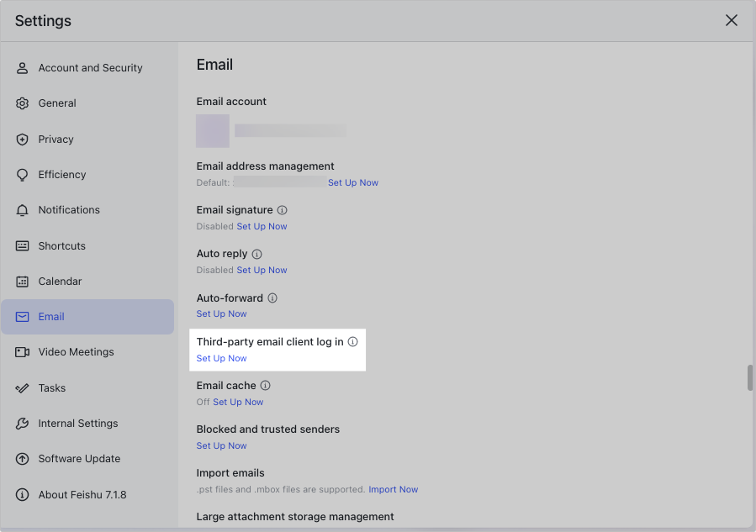Click the General gear icon
Image resolution: width=756 pixels, height=532 pixels.
(x=22, y=103)
